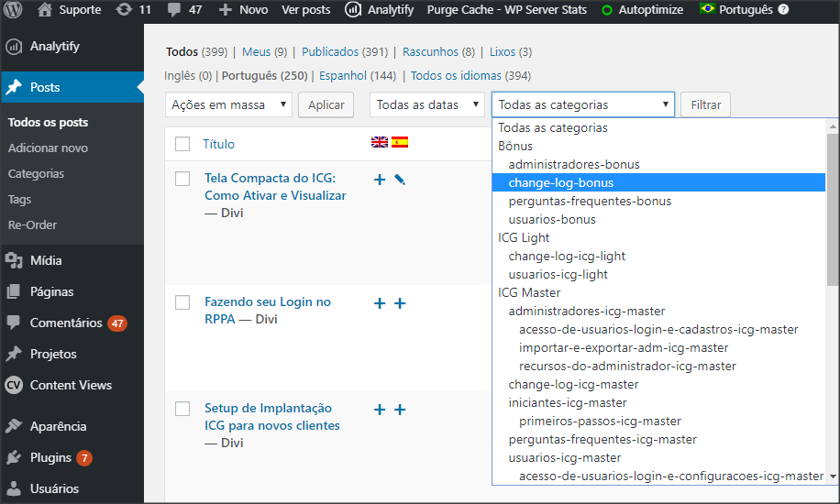Open the Fazendo seu Login no RPPA post
This screenshot has height=504, width=840.
(x=268, y=310)
